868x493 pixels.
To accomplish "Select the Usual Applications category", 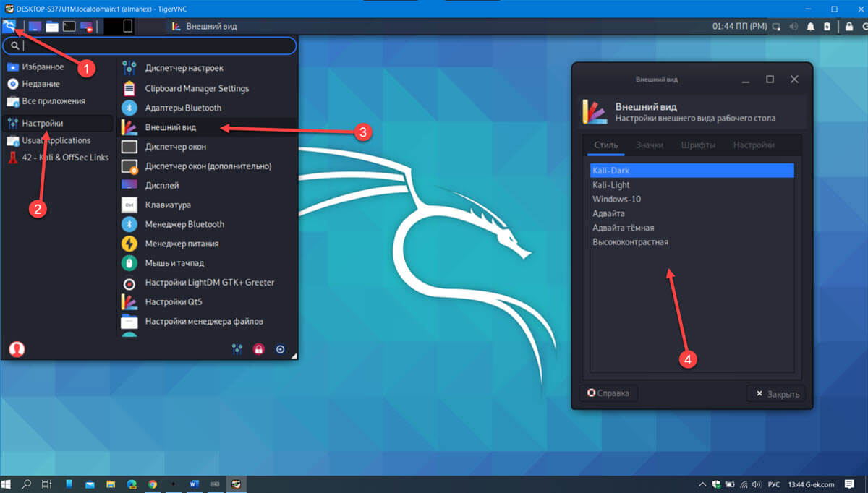I will 58,140.
